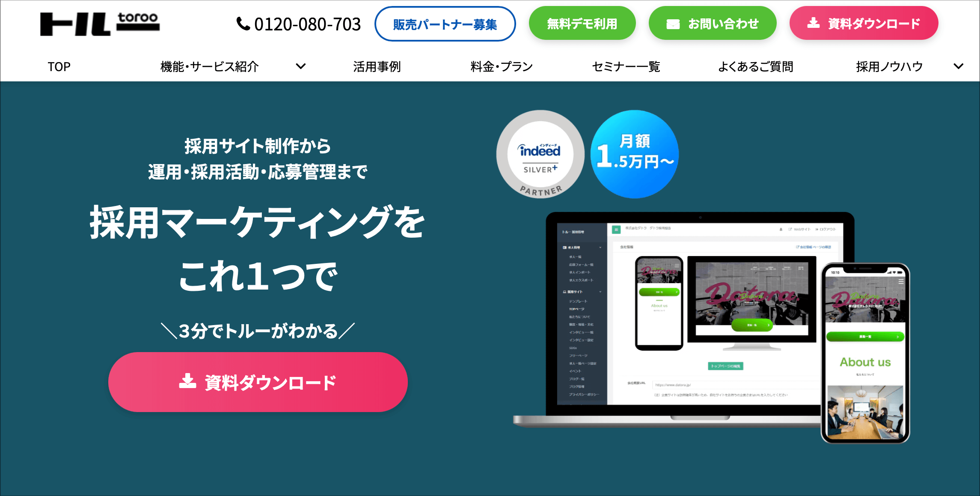Click the よくあるご質問 navigation link
This screenshot has width=980, height=496.
[x=757, y=66]
